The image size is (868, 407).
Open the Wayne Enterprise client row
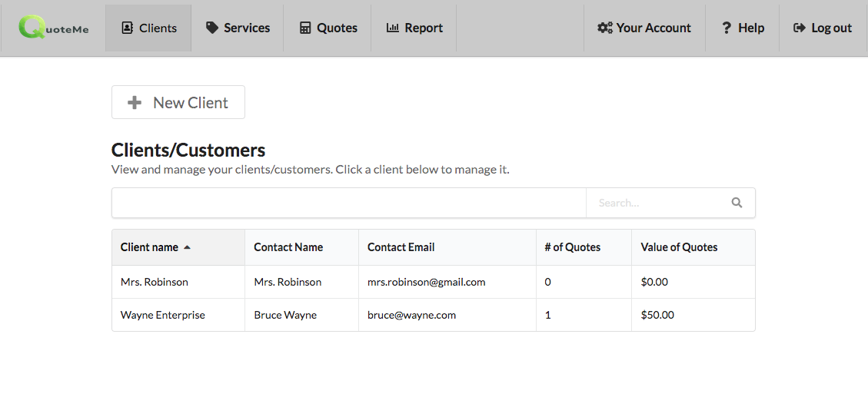click(163, 315)
